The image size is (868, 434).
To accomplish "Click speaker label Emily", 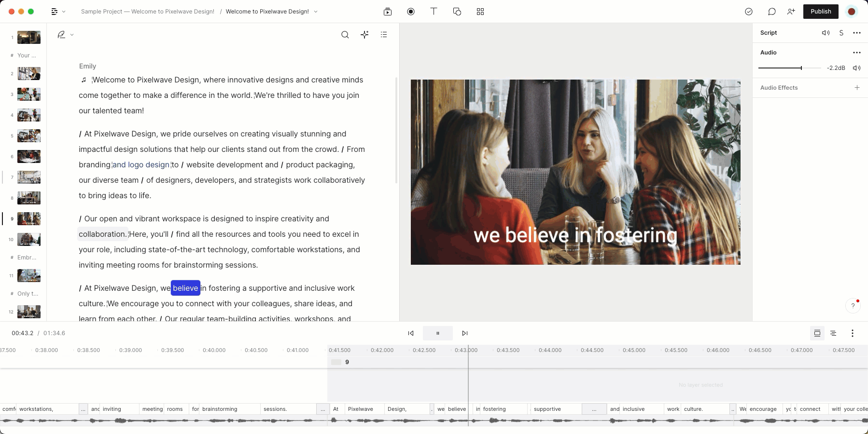I will click(87, 66).
